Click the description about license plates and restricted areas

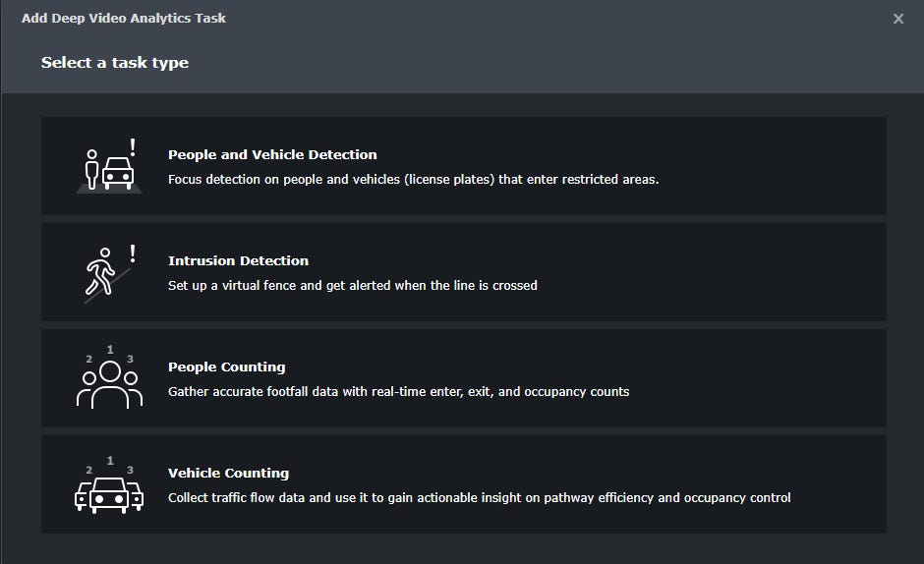(413, 180)
